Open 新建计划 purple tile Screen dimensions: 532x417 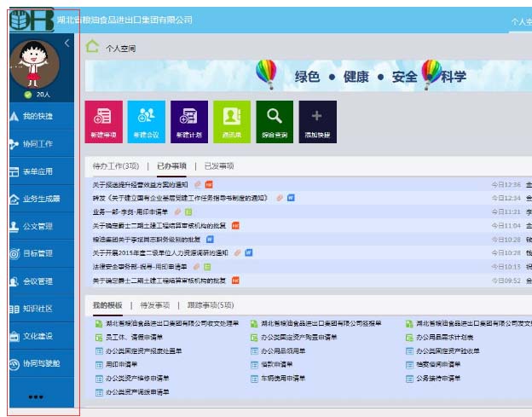(189, 122)
